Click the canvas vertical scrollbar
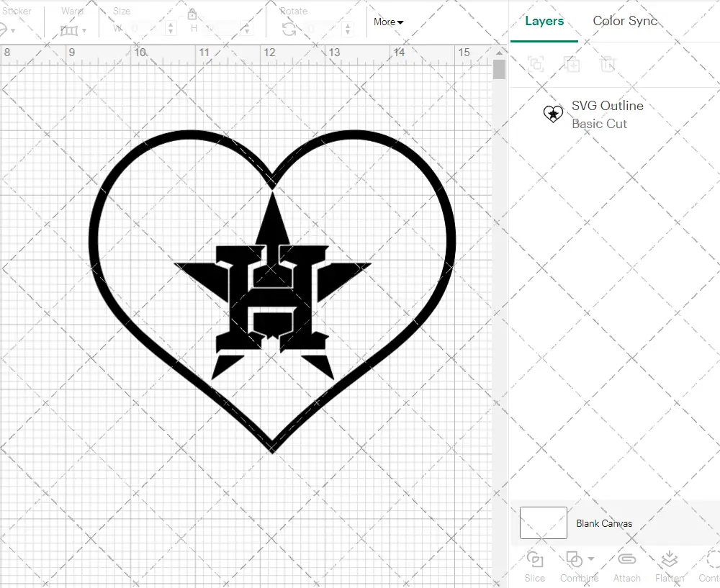720x588 pixels. (499, 70)
